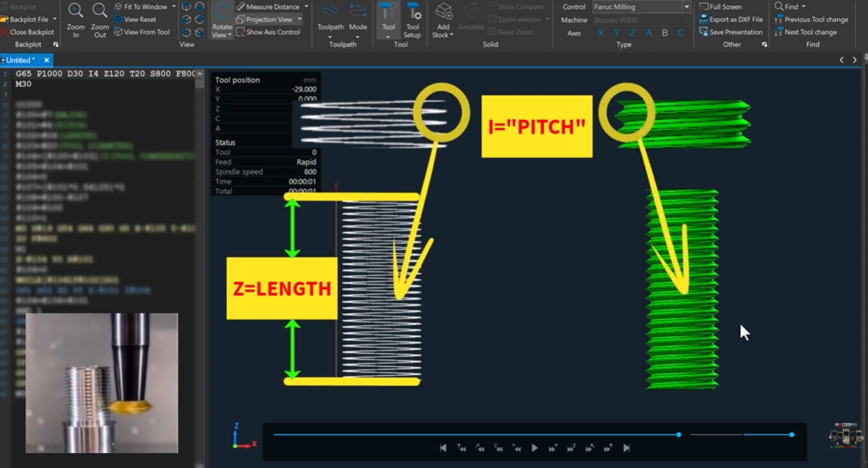Toggle the C axis display

coord(681,33)
